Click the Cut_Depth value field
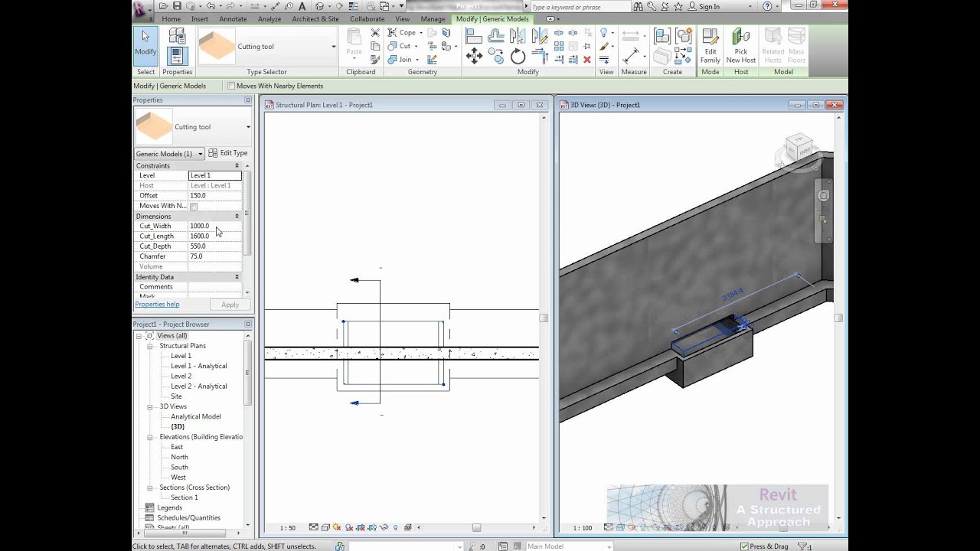This screenshot has height=551, width=980. (214, 246)
